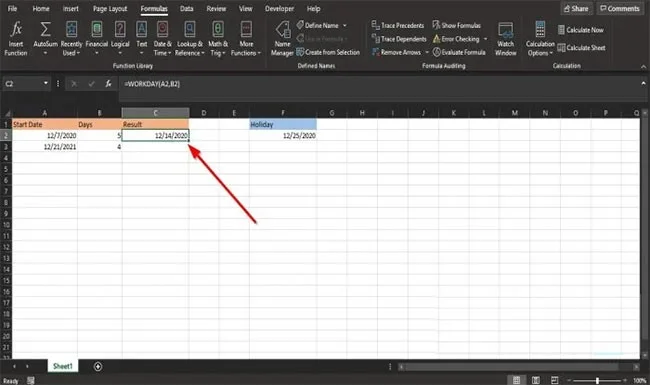Click Trace Dependents
This screenshot has height=385, width=650.
point(399,39)
